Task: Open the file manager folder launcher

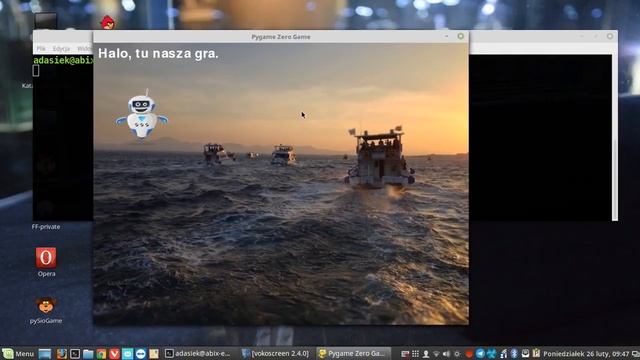Action: tap(88, 353)
